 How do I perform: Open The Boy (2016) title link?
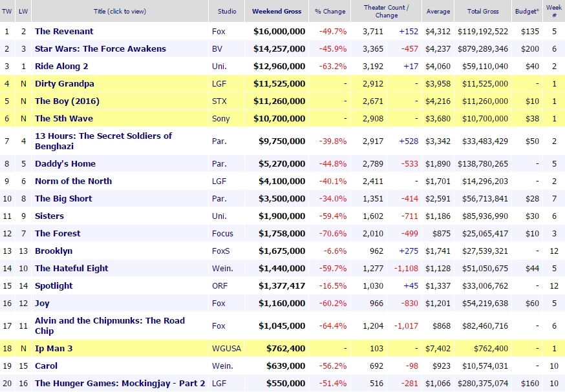(67, 101)
